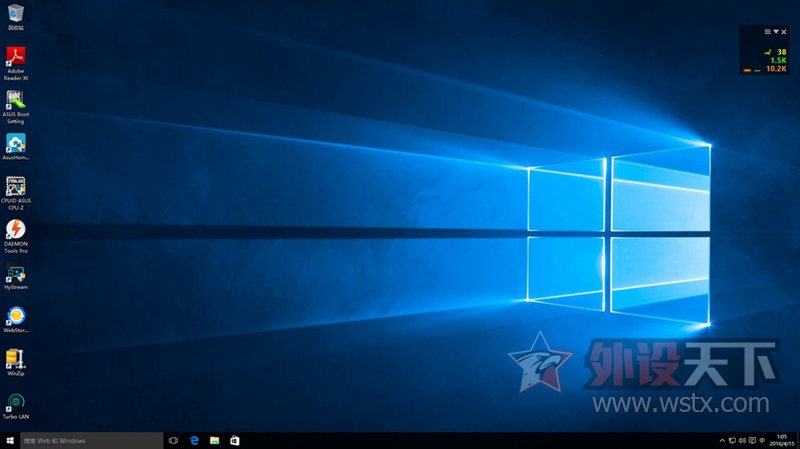Select the DAEMON Tools Pro shortcut
800x449 pixels.
pyautogui.click(x=16, y=236)
